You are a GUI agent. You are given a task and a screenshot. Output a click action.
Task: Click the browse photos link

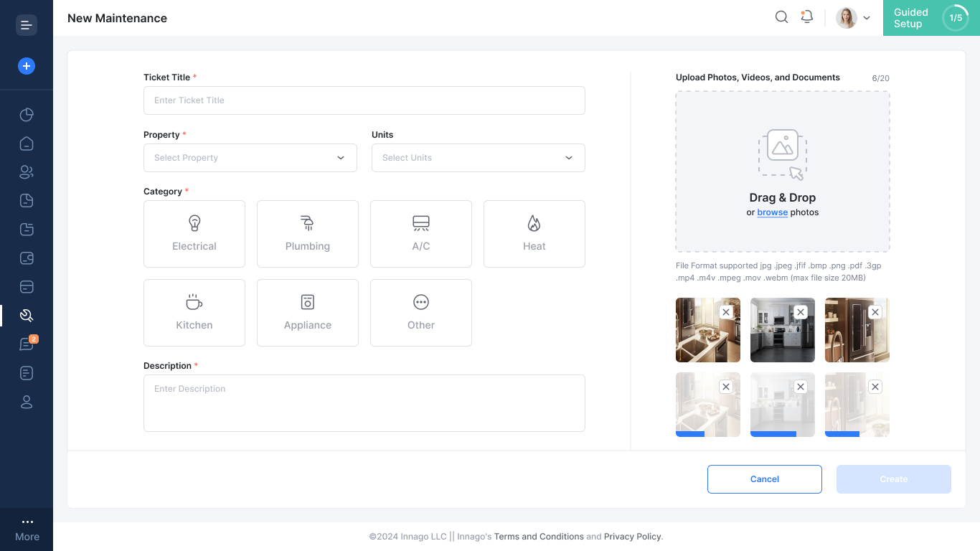tap(773, 212)
